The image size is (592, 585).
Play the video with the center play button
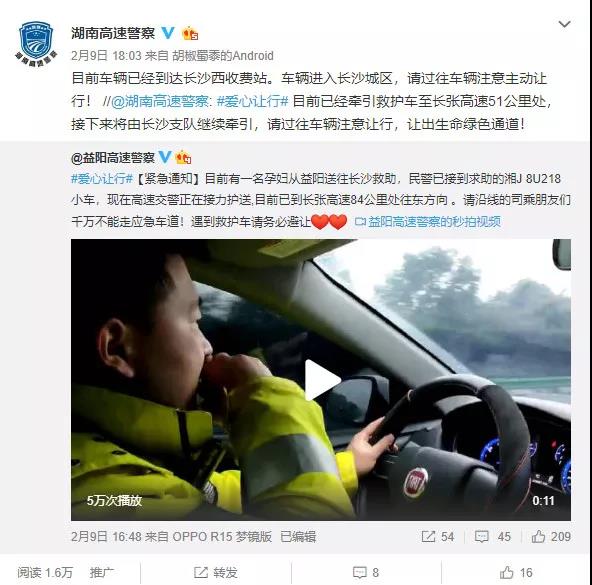321,380
